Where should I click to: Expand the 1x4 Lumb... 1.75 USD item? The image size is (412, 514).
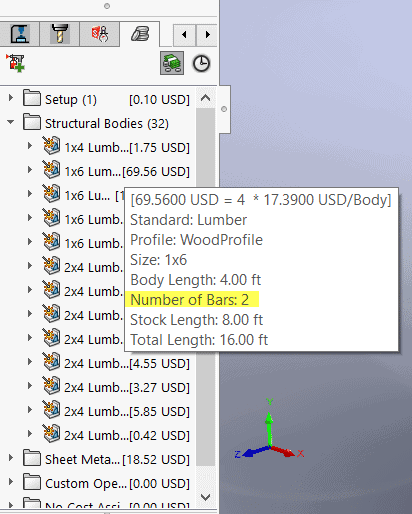click(30, 146)
